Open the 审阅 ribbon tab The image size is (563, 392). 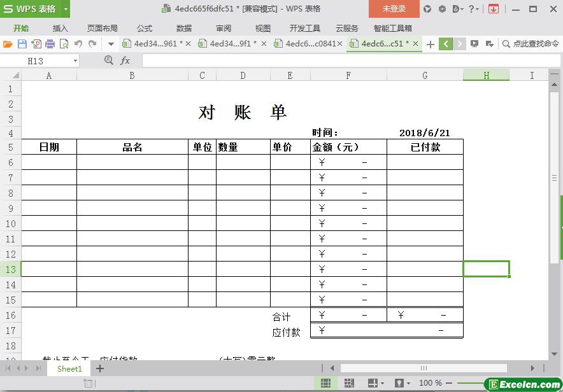pyautogui.click(x=224, y=29)
